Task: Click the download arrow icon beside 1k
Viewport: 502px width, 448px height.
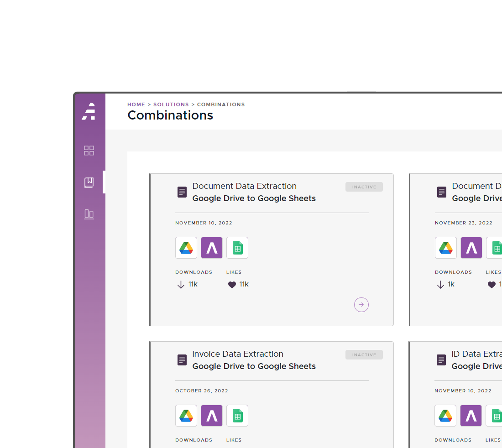Action: 440,285
